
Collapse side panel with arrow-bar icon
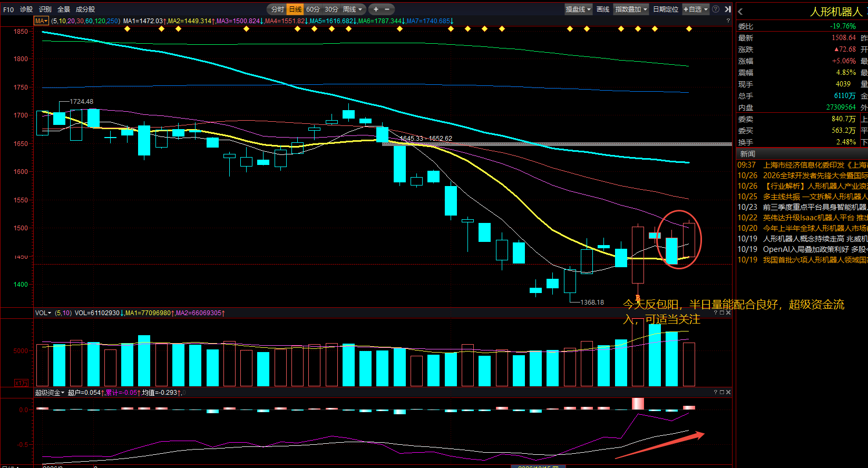click(x=728, y=9)
